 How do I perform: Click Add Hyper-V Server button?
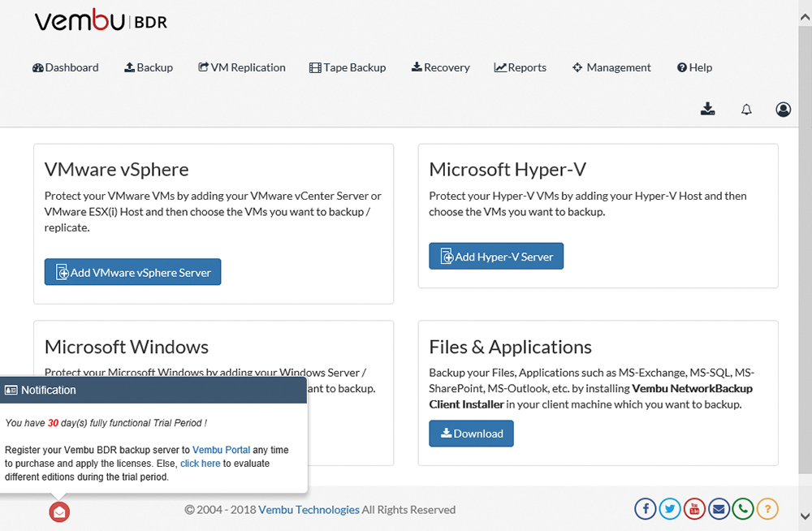[496, 256]
